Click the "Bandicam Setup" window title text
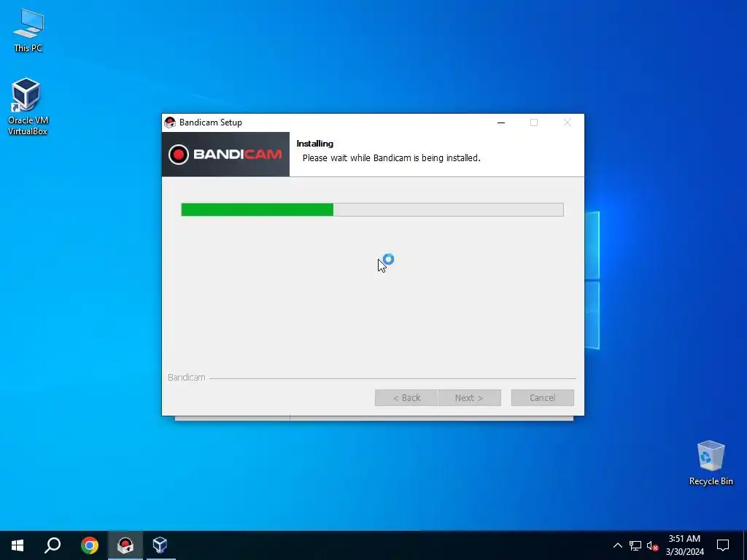747x560 pixels. pos(211,122)
